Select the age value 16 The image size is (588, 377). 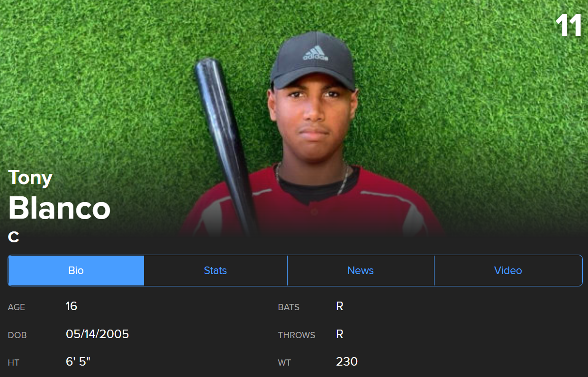click(72, 306)
